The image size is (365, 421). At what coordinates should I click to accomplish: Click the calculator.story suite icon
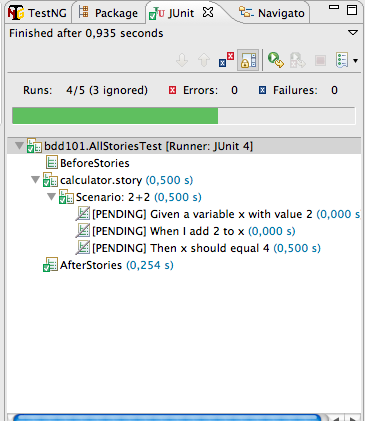click(50, 180)
